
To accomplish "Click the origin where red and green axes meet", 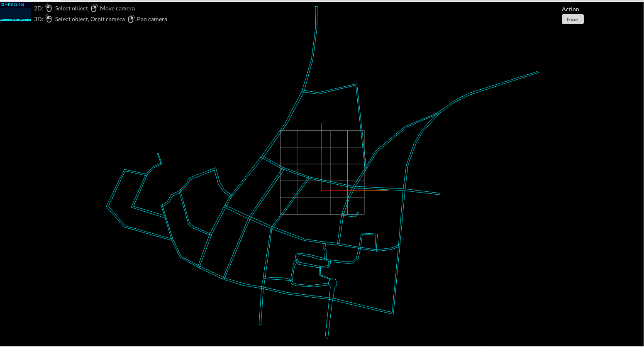I will click(x=321, y=190).
